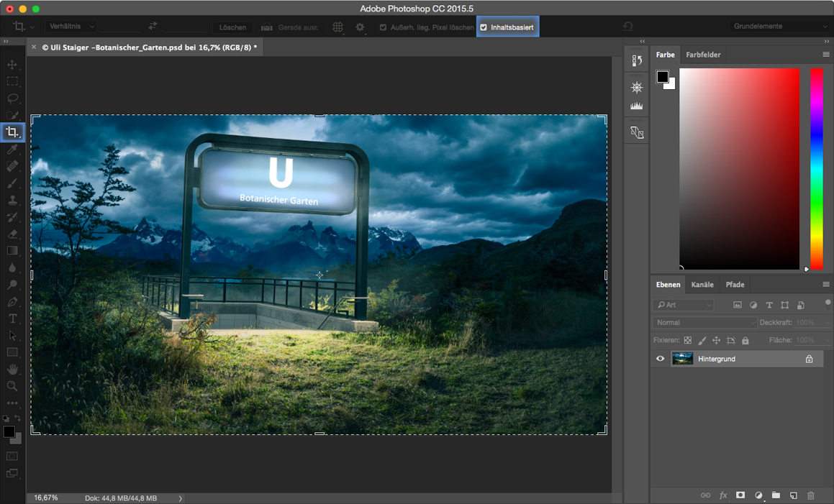Select the Blur tool
Screen dimensions: 834x504
pos(12,267)
